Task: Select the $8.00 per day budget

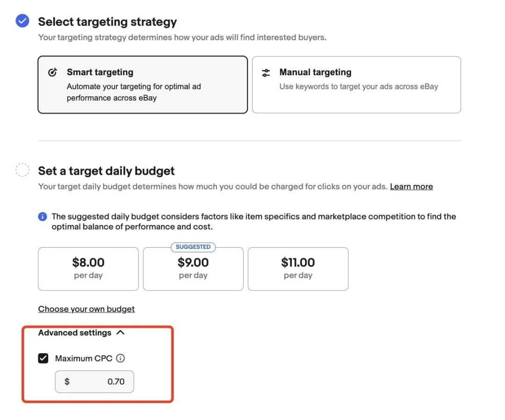Action: point(88,269)
